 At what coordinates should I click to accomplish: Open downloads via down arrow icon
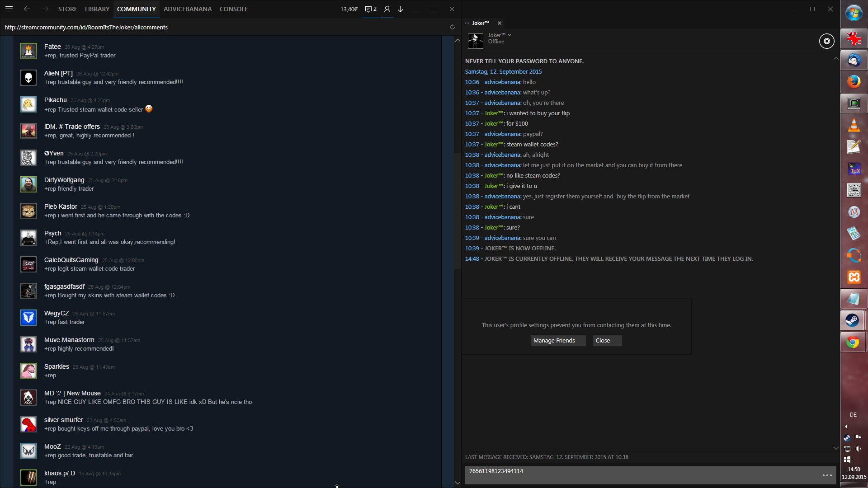pos(401,9)
